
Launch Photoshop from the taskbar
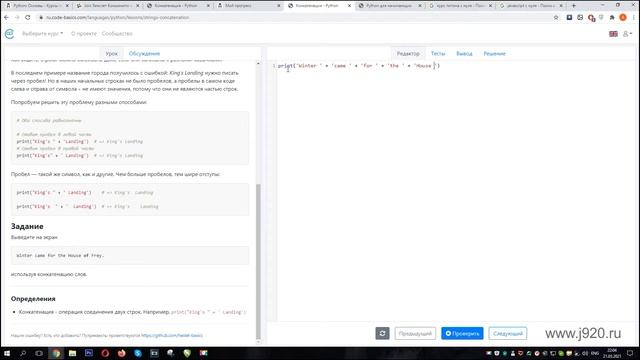[89, 353]
